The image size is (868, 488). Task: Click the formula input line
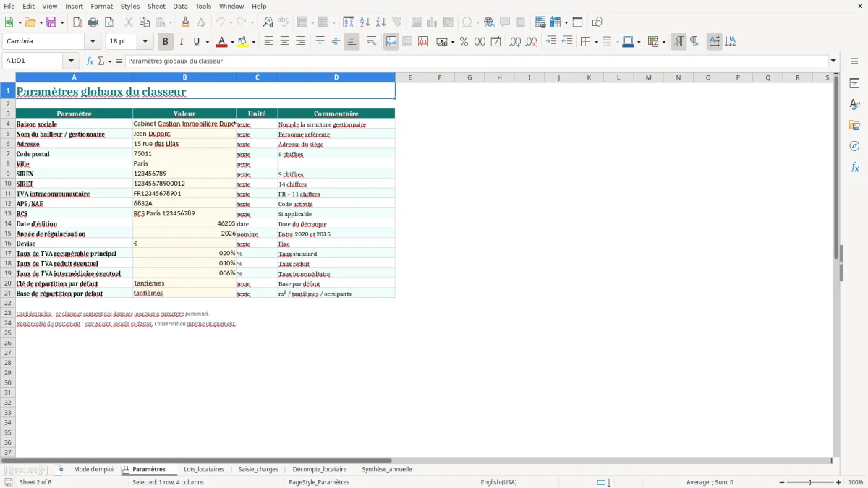(x=477, y=61)
